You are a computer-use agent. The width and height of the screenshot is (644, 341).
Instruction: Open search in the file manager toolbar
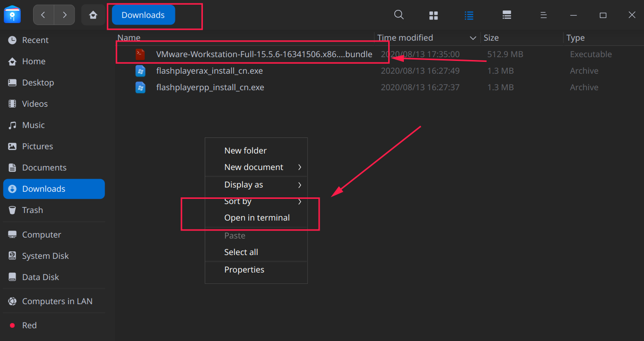tap(399, 15)
